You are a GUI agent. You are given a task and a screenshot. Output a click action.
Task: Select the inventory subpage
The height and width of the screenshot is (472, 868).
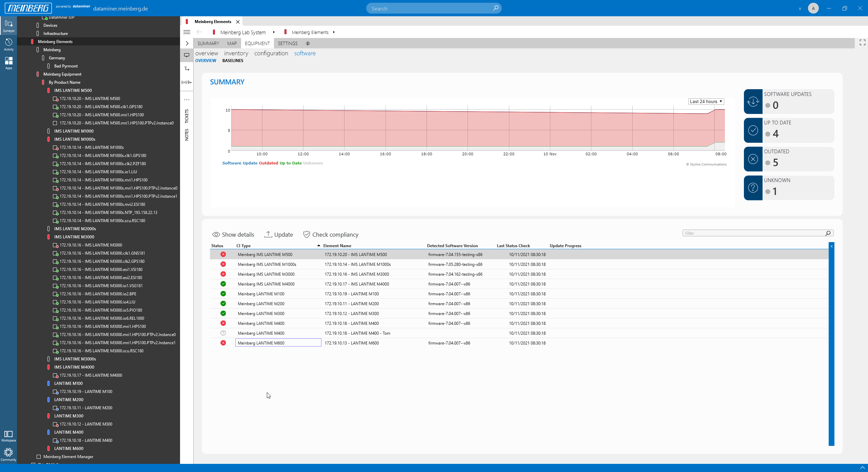click(x=236, y=53)
